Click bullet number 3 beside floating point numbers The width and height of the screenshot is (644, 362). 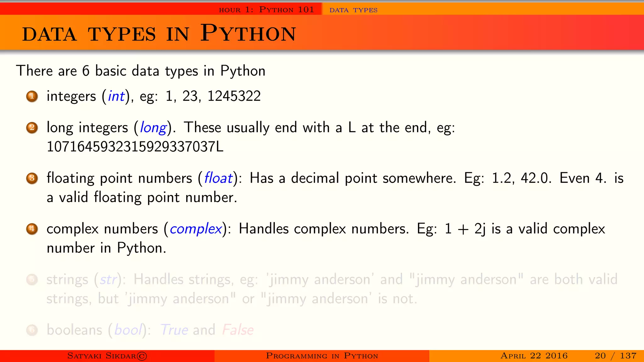[32, 178]
